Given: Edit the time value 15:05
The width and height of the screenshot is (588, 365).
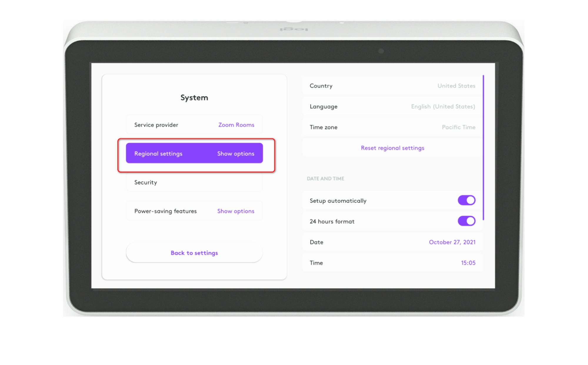Looking at the screenshot, I should click(468, 263).
